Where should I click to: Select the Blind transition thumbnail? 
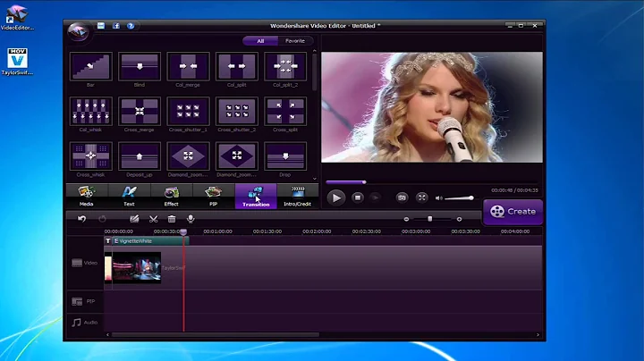pyautogui.click(x=140, y=66)
